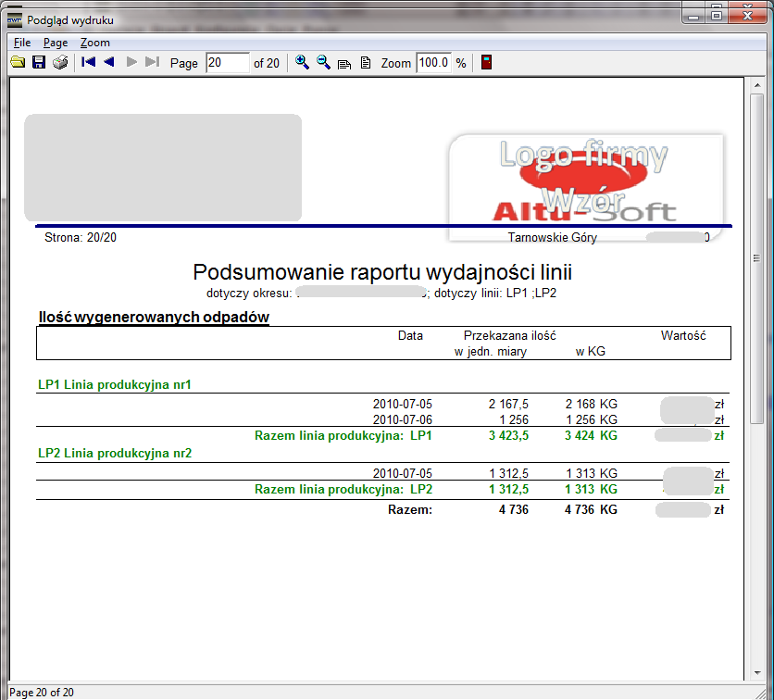Viewport: 774px width, 700px height.
Task: Open the File menu
Action: (22, 43)
